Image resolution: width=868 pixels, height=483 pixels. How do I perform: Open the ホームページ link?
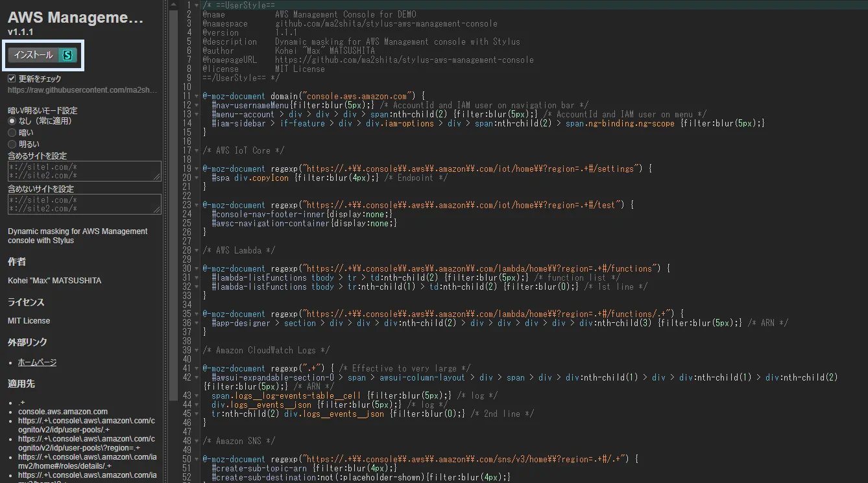point(37,362)
